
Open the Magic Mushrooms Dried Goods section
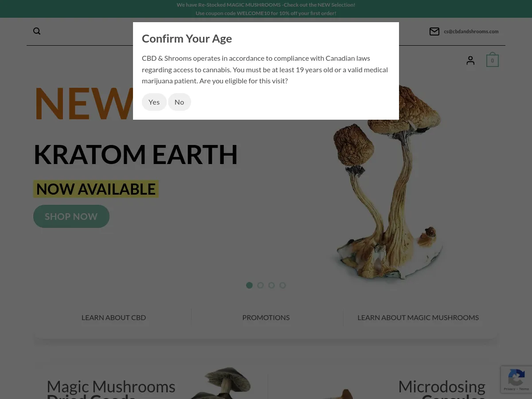(x=111, y=386)
